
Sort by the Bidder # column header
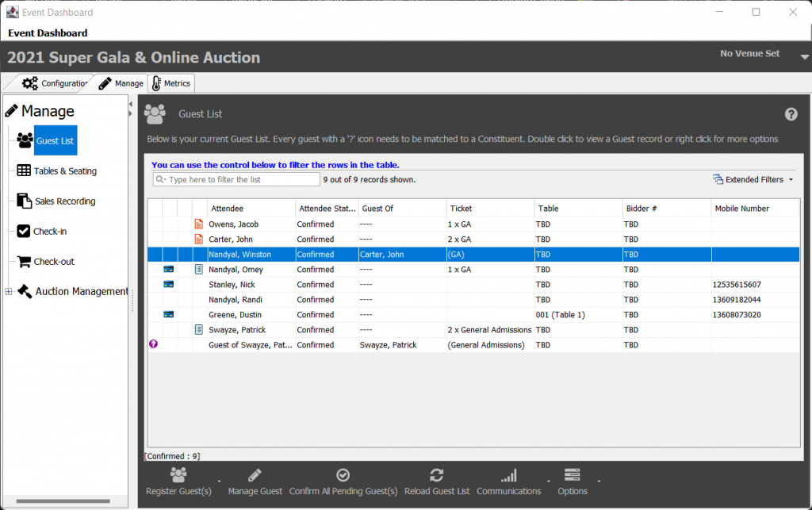click(666, 208)
